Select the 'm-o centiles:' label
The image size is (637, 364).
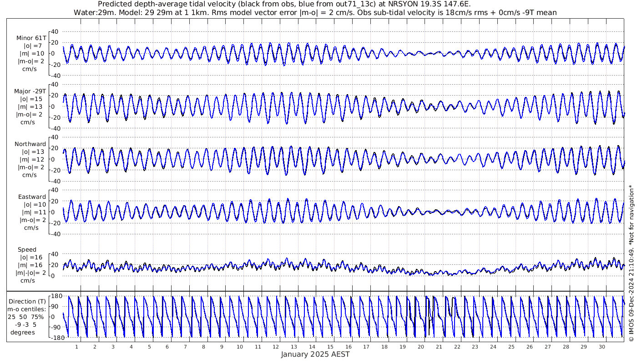pyautogui.click(x=27, y=309)
